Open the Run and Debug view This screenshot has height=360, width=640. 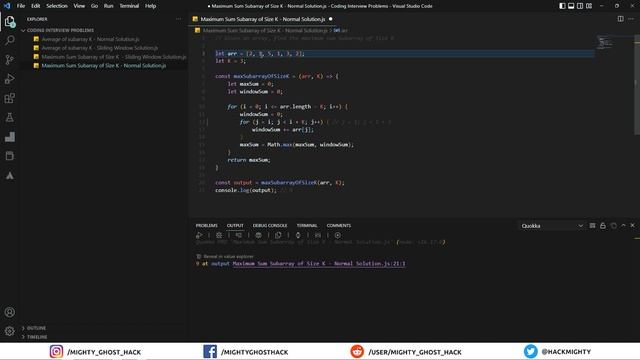click(10, 79)
